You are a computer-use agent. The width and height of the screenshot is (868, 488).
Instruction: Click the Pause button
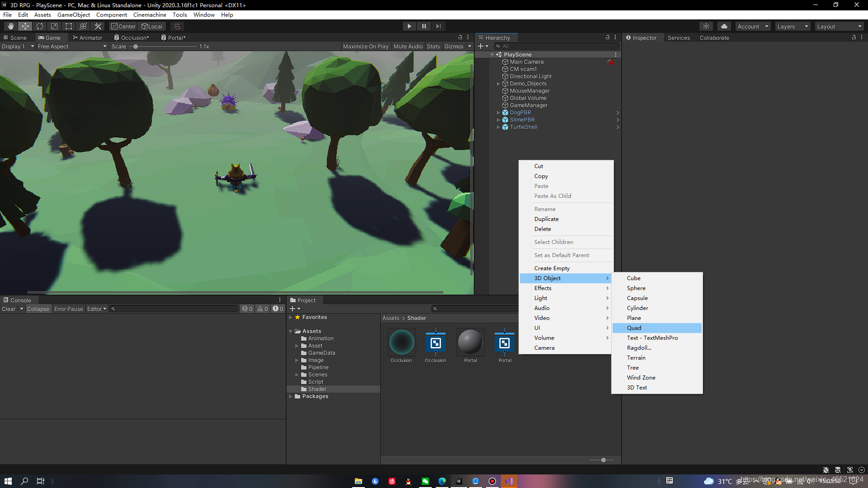[424, 26]
